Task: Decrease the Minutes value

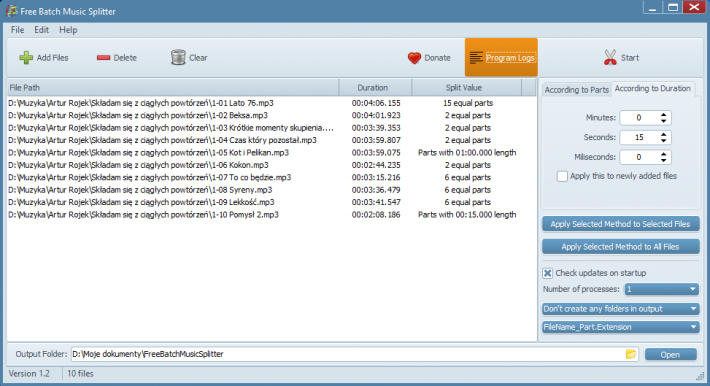Action: click(663, 121)
